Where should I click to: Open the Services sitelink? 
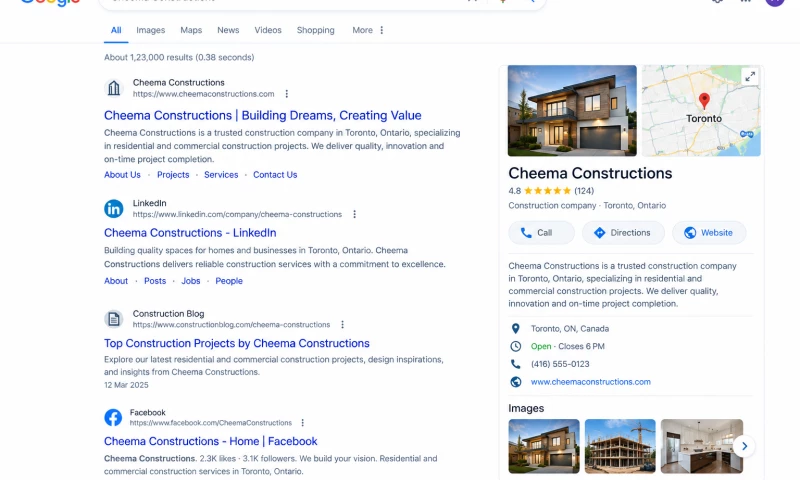[x=221, y=174]
